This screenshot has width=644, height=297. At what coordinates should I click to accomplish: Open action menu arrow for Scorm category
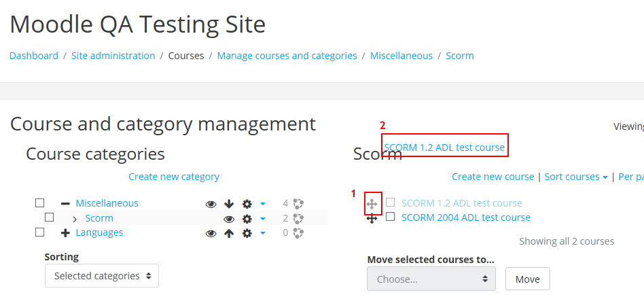(x=263, y=219)
